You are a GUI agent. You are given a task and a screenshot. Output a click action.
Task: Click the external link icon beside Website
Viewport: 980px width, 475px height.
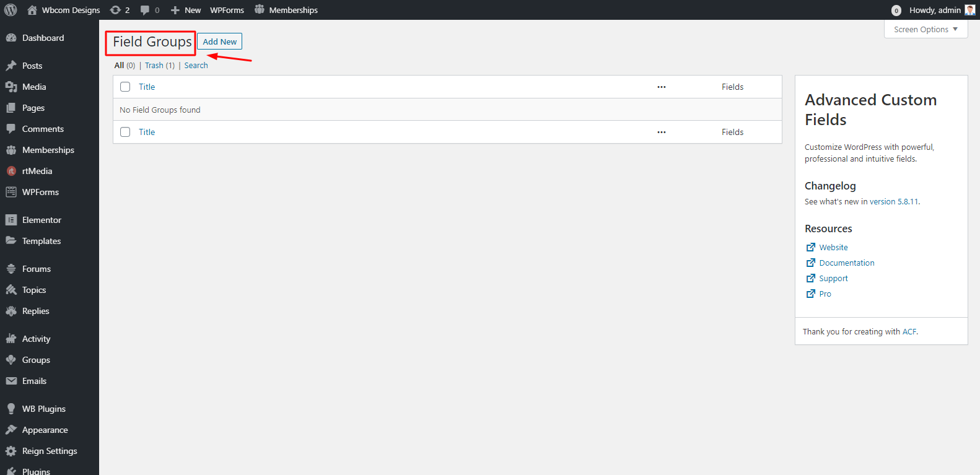(810, 247)
